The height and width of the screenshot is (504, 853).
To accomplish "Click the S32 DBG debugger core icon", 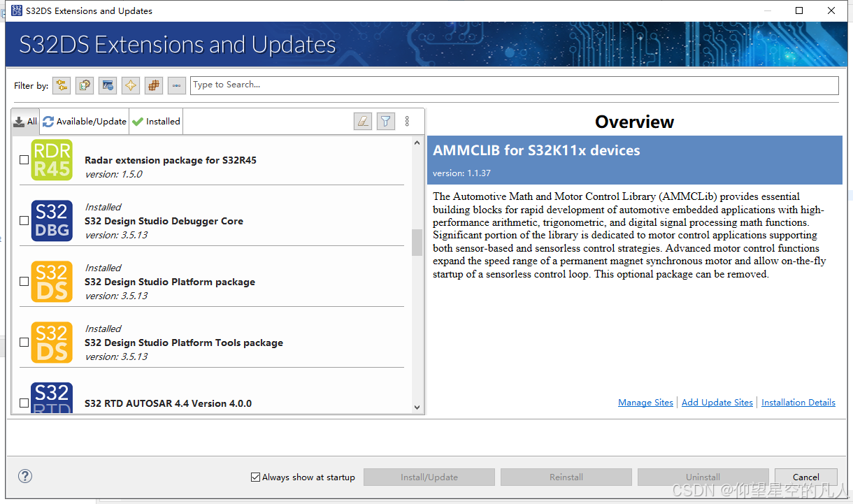I will 52,221.
